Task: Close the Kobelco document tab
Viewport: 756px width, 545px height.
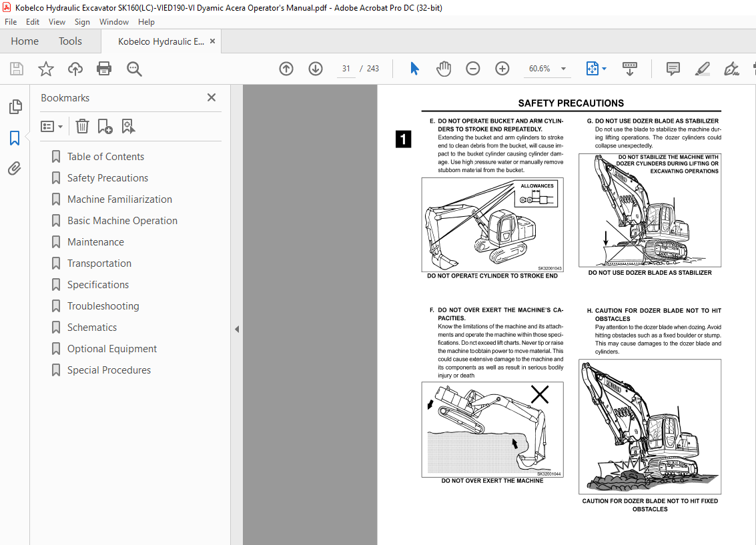Action: coord(213,41)
